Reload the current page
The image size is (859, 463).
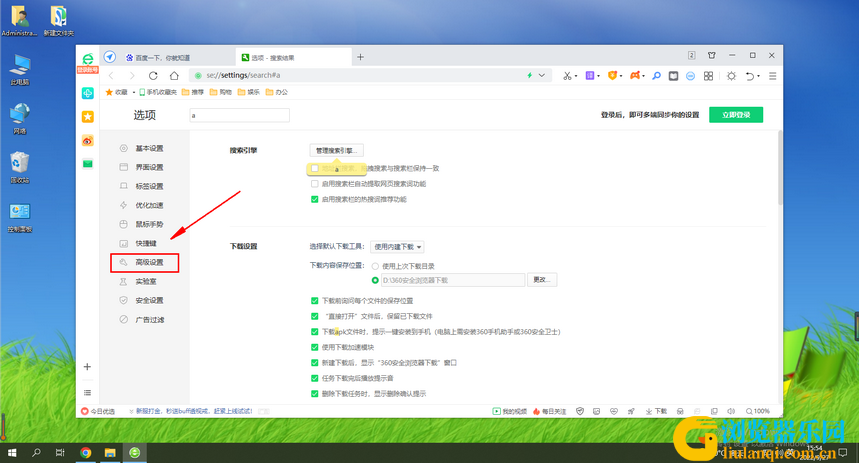(153, 76)
